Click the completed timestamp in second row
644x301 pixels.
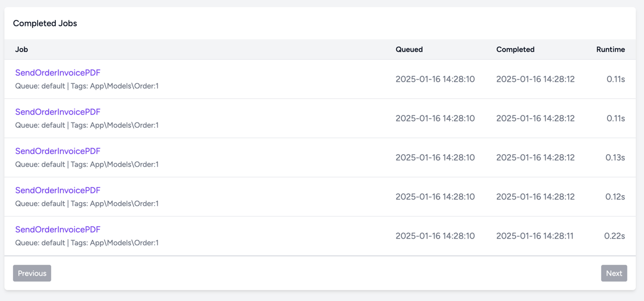point(536,118)
